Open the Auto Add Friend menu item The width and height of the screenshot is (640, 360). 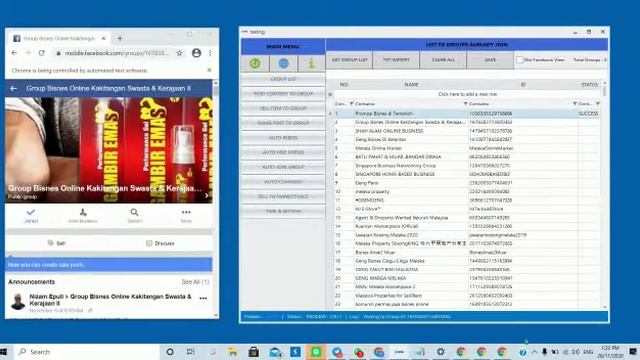283,153
